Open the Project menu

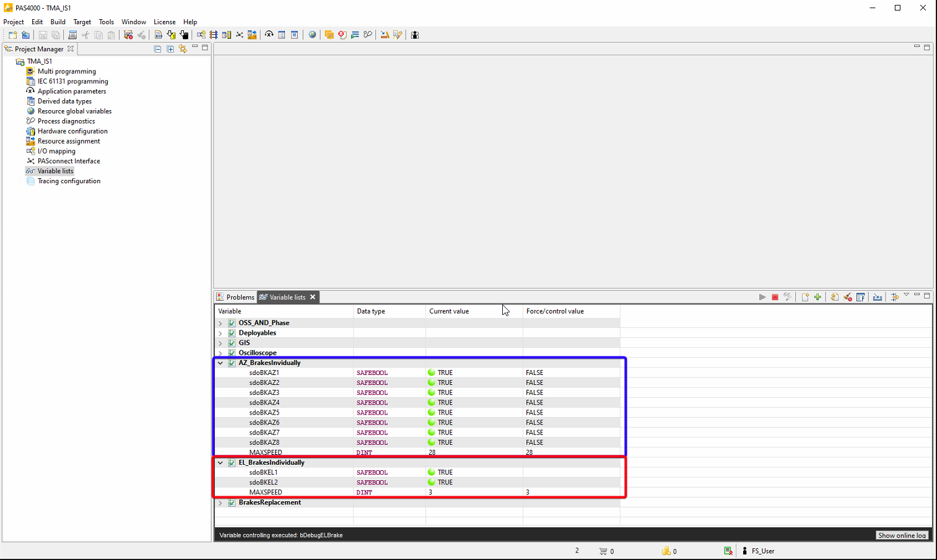pos(14,22)
